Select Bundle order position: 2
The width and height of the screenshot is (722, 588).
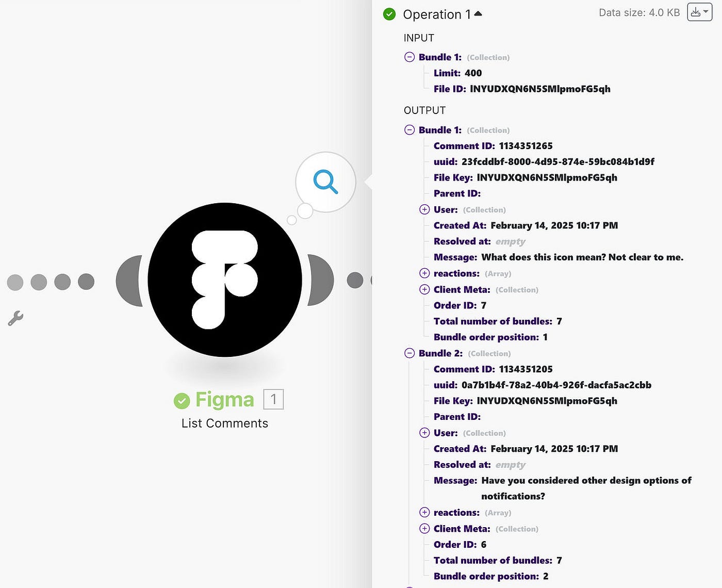coord(491,577)
